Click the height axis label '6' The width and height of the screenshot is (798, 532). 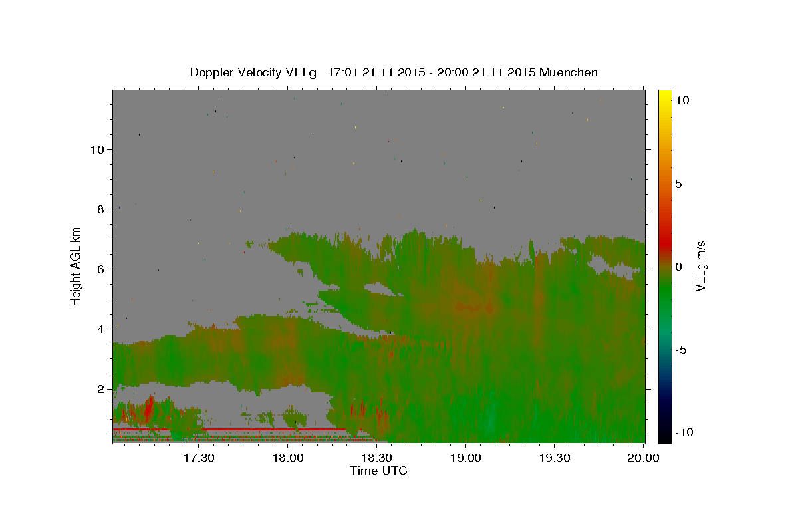click(101, 269)
